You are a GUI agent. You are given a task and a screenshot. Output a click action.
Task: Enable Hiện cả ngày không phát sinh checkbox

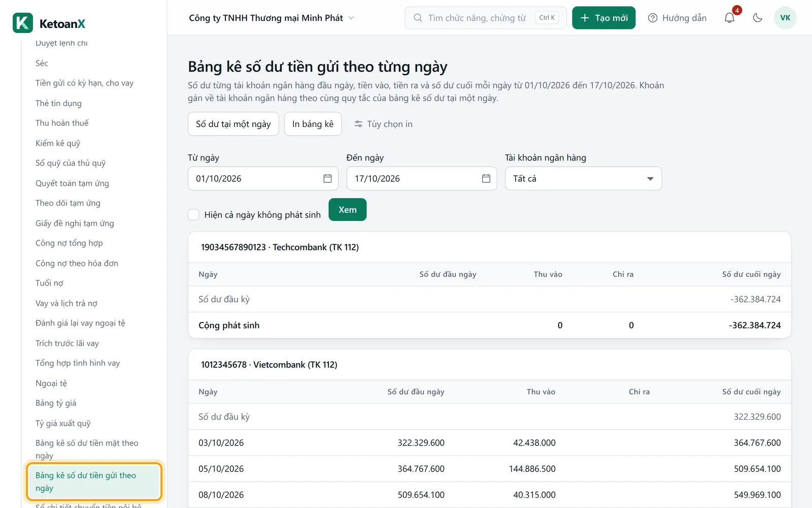(193, 215)
